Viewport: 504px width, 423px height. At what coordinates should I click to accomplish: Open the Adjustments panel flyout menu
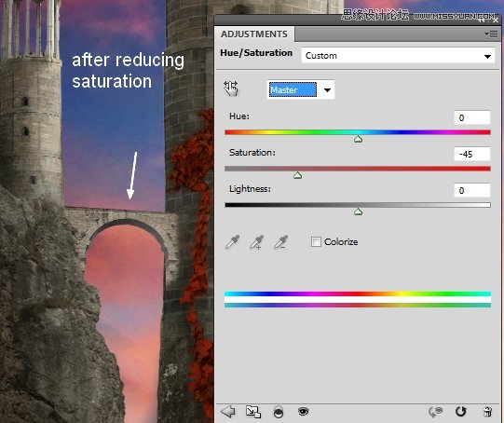tap(491, 34)
